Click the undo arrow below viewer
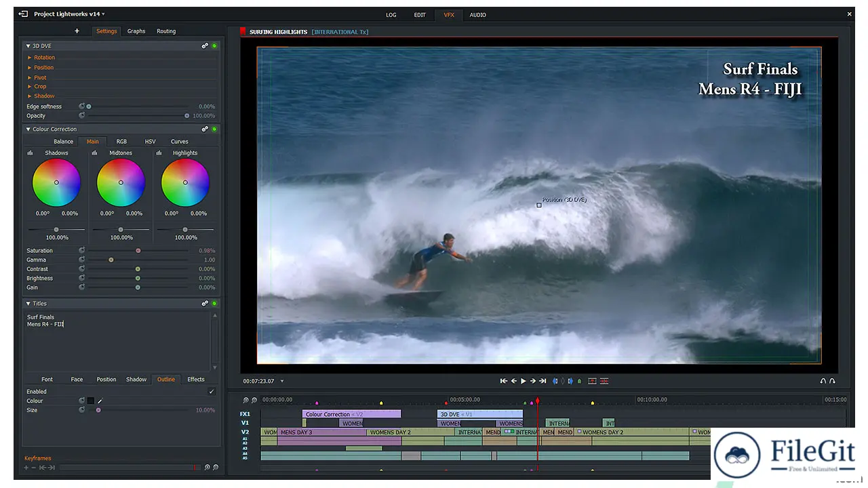This screenshot has width=868, height=488. [823, 381]
